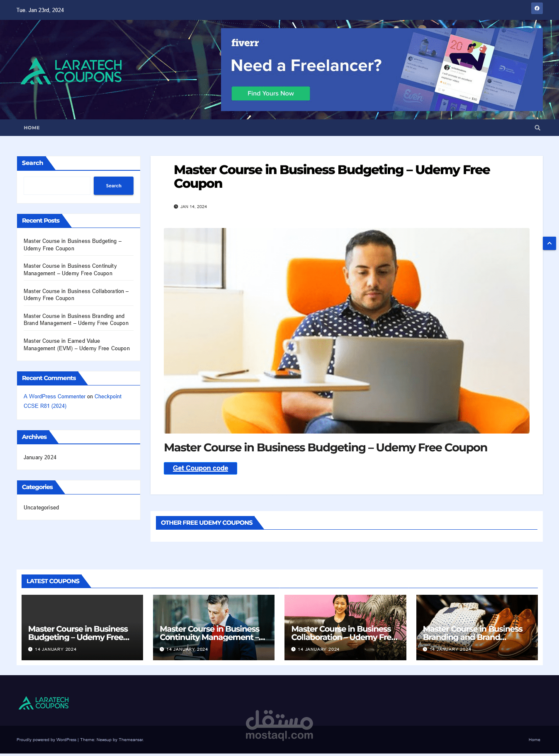559x756 pixels.
Task: Click the Fiverr banner logo
Action: pos(245,43)
